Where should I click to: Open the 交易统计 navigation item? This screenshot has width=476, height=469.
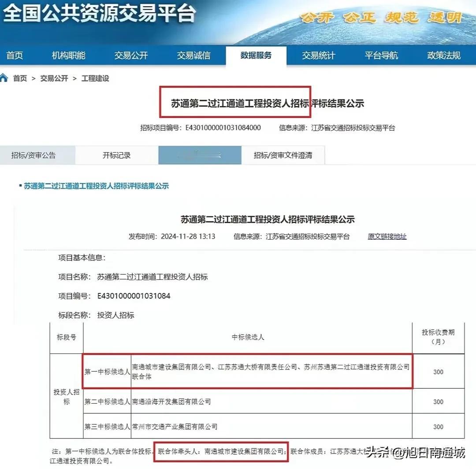(319, 55)
